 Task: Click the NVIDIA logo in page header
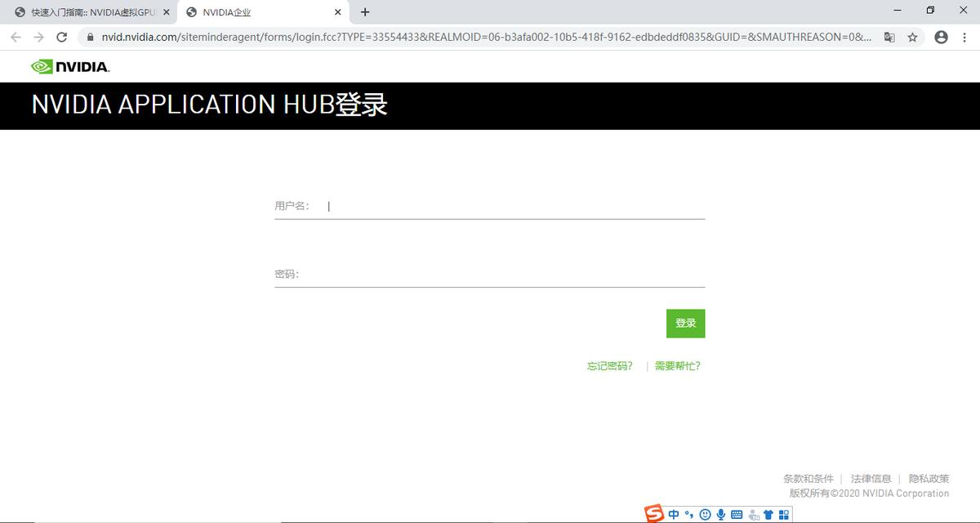click(x=70, y=66)
